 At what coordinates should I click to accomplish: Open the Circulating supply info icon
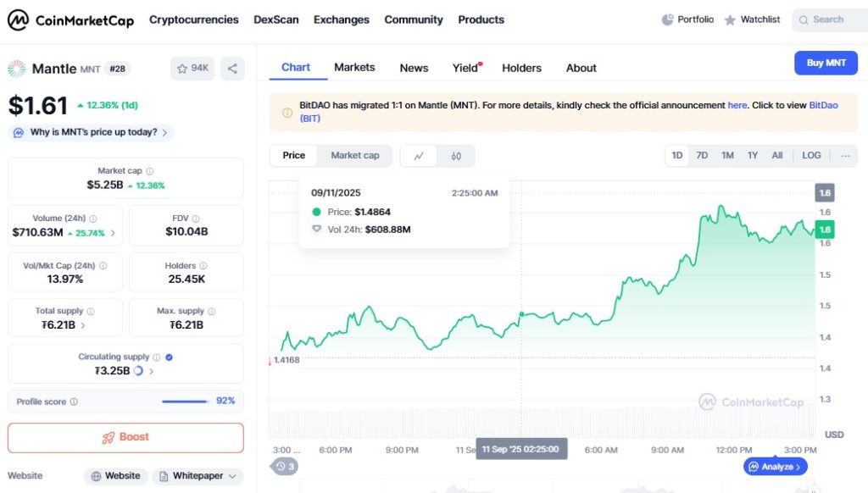(157, 357)
